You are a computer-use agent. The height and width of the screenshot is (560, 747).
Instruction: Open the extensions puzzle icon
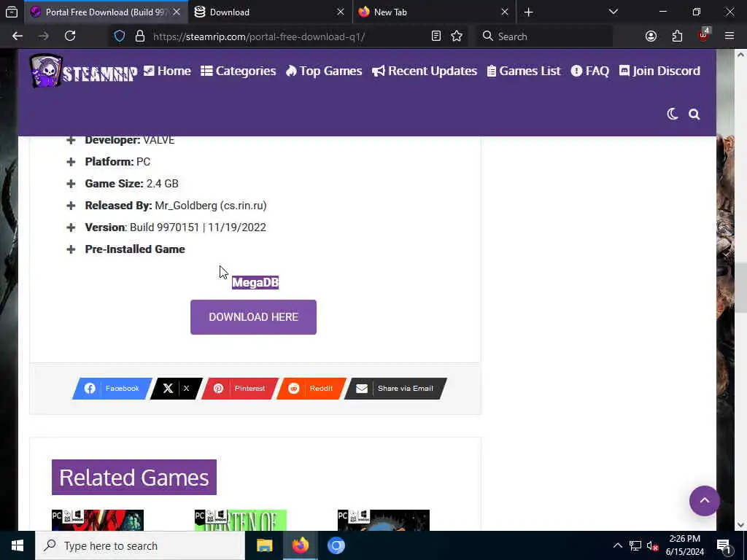[x=677, y=36]
